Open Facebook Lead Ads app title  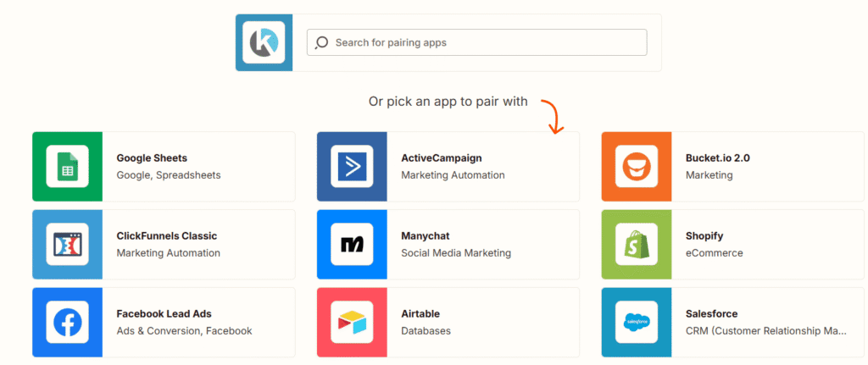coord(164,314)
